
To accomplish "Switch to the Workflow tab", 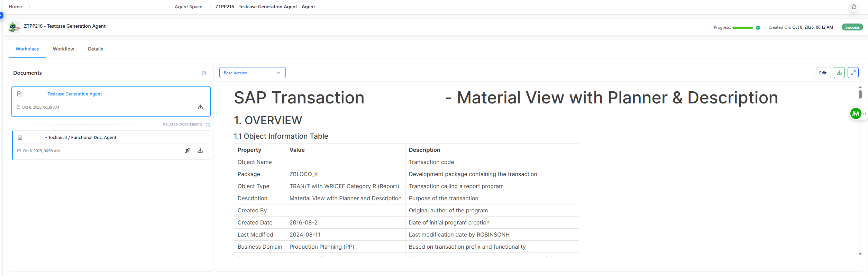I will (x=63, y=49).
